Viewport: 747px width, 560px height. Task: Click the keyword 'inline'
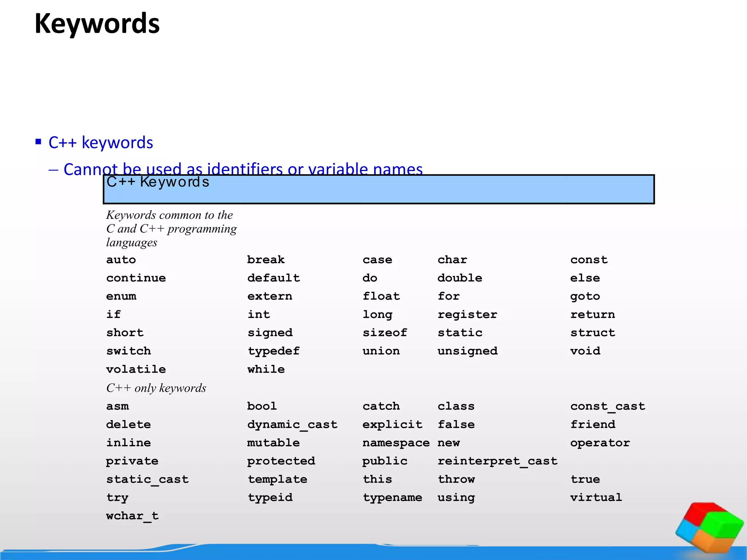tap(128, 443)
